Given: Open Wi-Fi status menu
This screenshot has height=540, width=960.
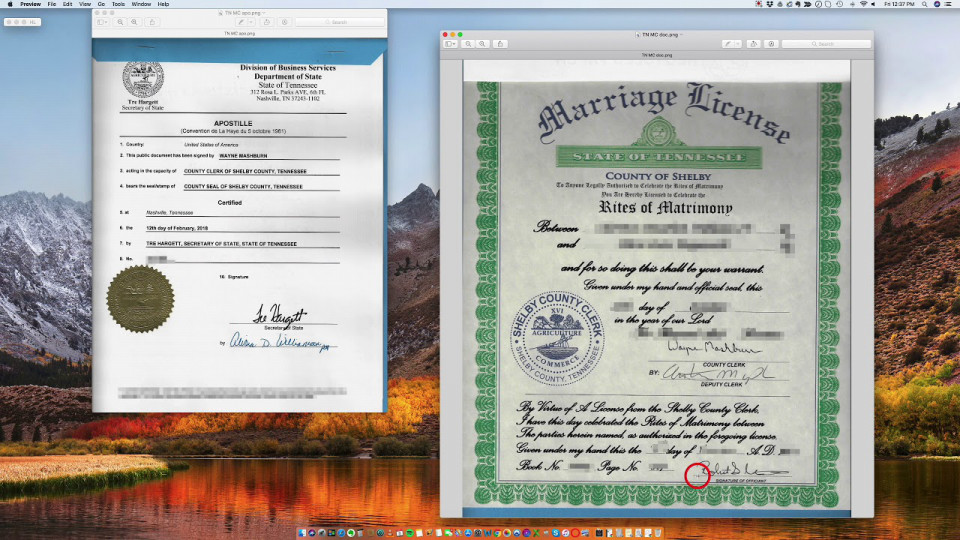Looking at the screenshot, I should 864,4.
